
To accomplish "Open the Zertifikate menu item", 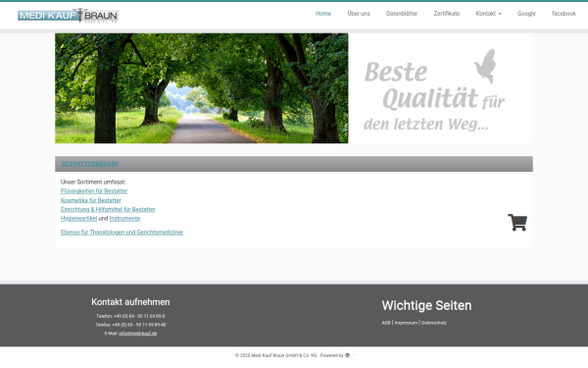I will (447, 14).
